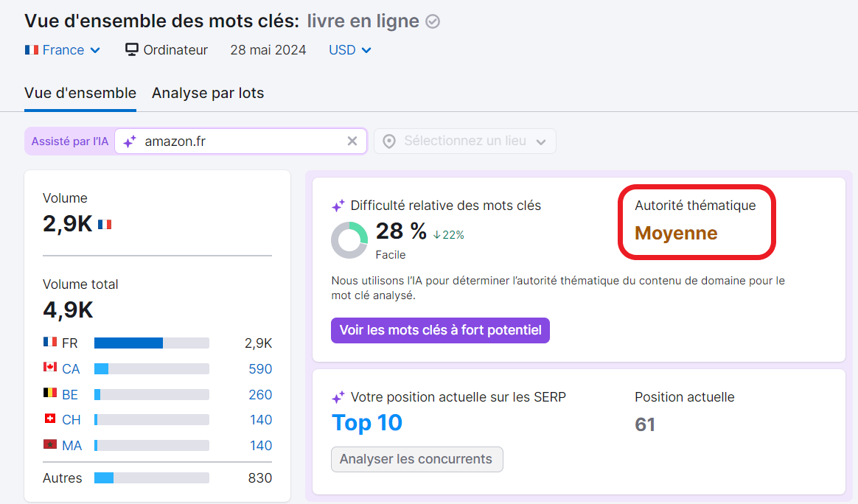This screenshot has width=858, height=504.
Task: Select the Ordinateur device icon
Action: pos(131,50)
